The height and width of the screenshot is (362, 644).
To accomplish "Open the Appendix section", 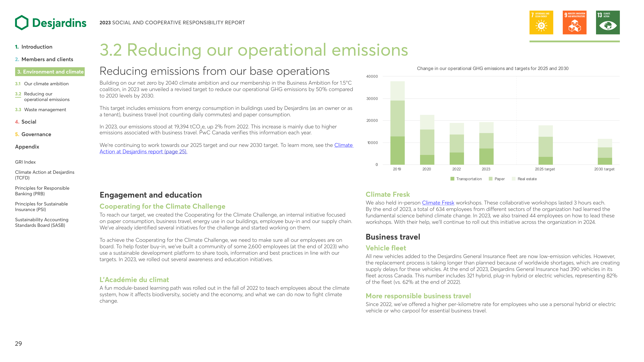I will [27, 147].
